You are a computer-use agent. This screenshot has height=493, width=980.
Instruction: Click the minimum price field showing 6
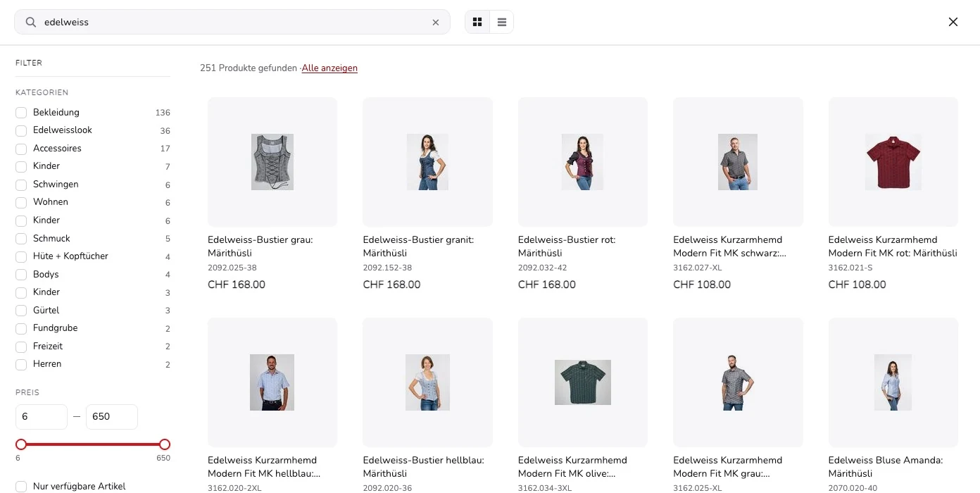(42, 416)
